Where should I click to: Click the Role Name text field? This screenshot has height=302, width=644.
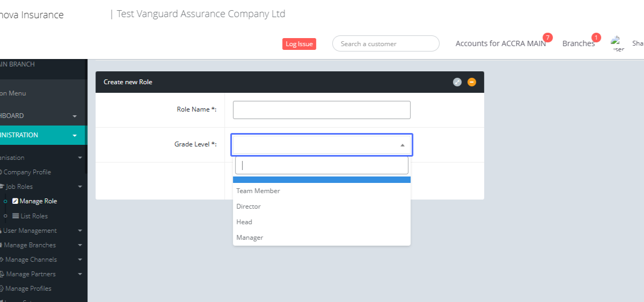point(321,110)
